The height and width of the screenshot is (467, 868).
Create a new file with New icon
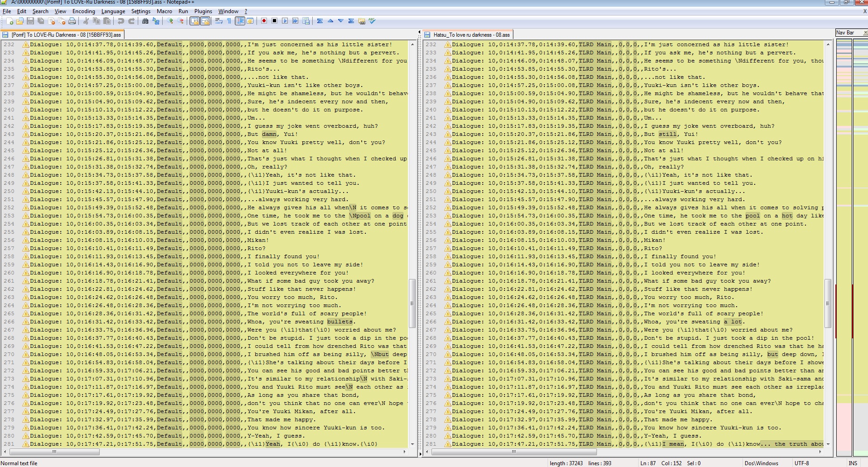(x=10, y=21)
